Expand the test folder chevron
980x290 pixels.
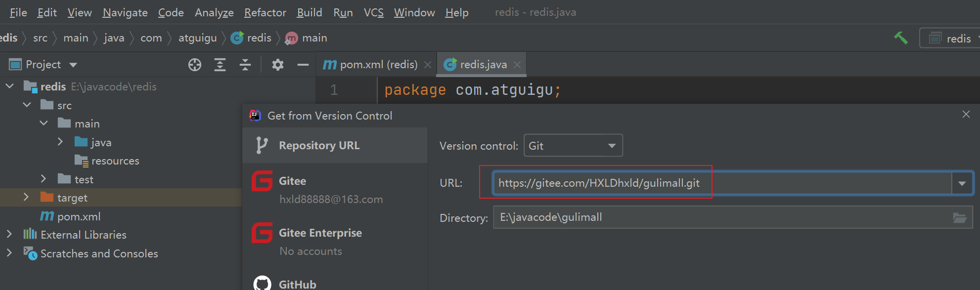[x=44, y=179]
